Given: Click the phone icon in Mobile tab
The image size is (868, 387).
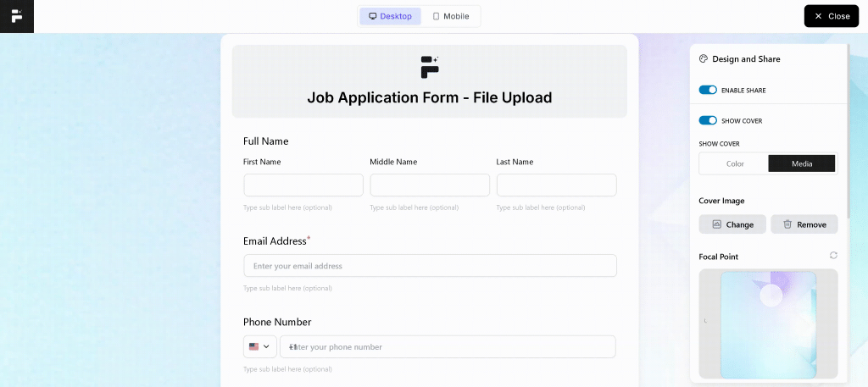Looking at the screenshot, I should (x=436, y=16).
